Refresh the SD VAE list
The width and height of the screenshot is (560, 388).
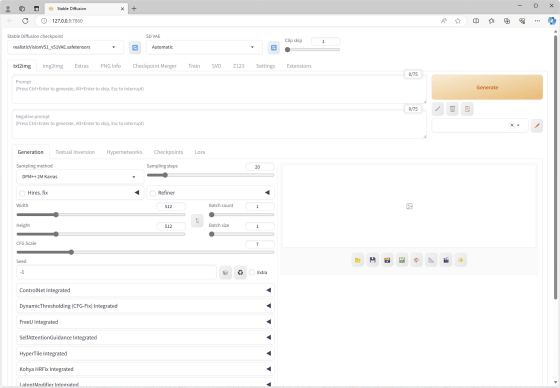coord(274,48)
